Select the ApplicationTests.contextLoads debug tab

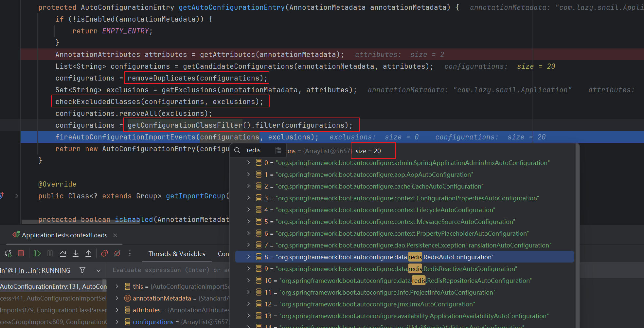64,235
